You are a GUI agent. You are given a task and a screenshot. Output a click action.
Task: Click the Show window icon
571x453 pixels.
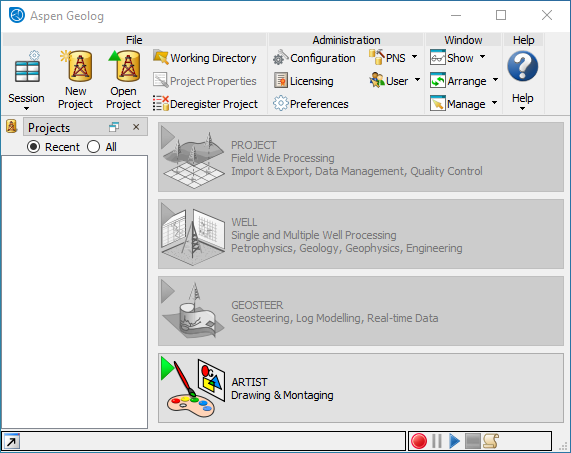tap(438, 58)
